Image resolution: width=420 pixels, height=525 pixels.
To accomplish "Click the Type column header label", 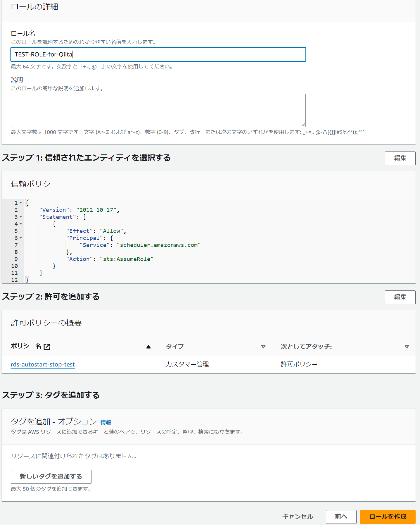I will 175,347.
